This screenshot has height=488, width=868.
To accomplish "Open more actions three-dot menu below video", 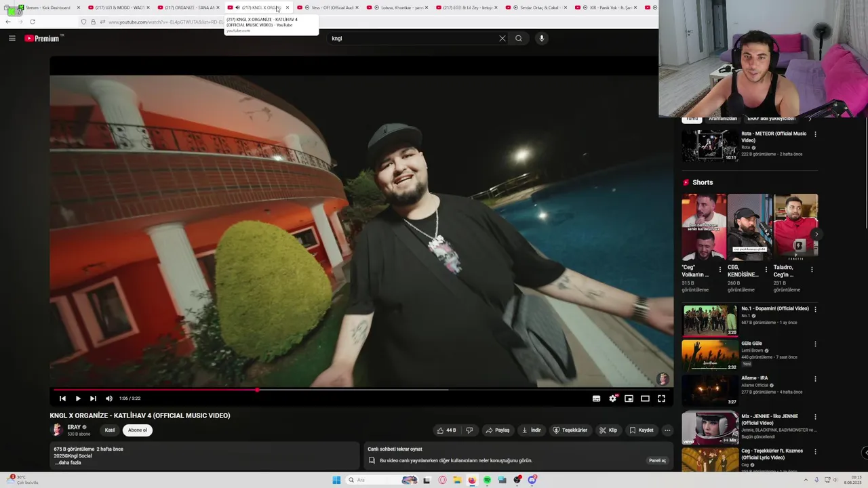I will pyautogui.click(x=667, y=430).
